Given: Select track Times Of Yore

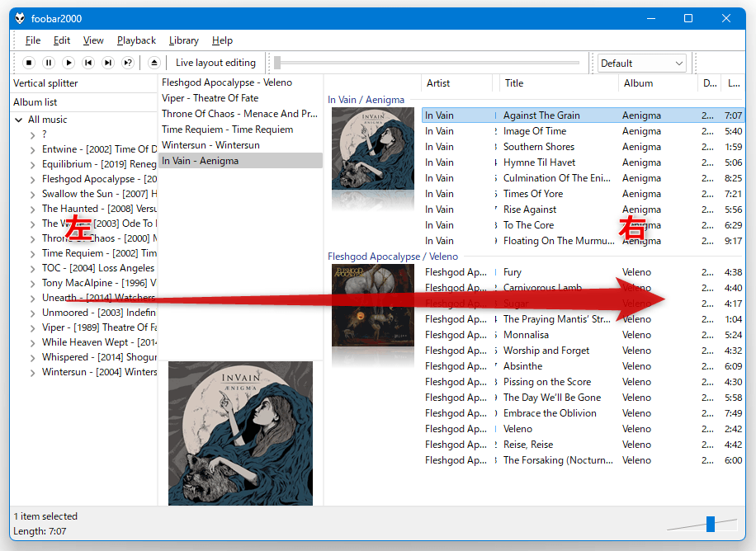Looking at the screenshot, I should 583,194.
